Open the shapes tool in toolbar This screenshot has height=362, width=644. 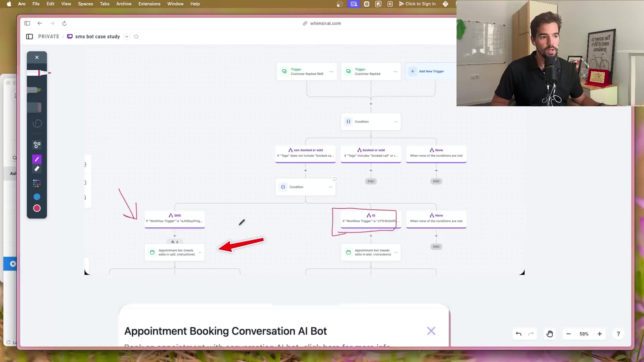pyautogui.click(x=37, y=145)
